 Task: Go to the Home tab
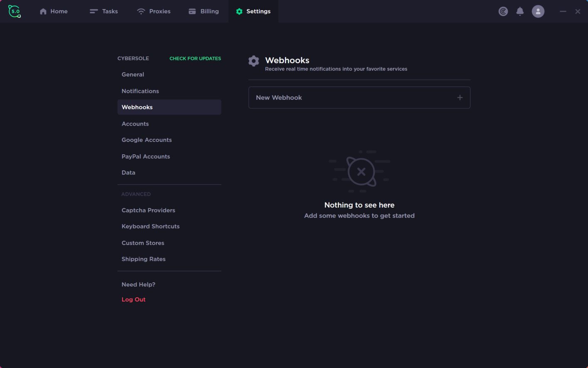[54, 11]
